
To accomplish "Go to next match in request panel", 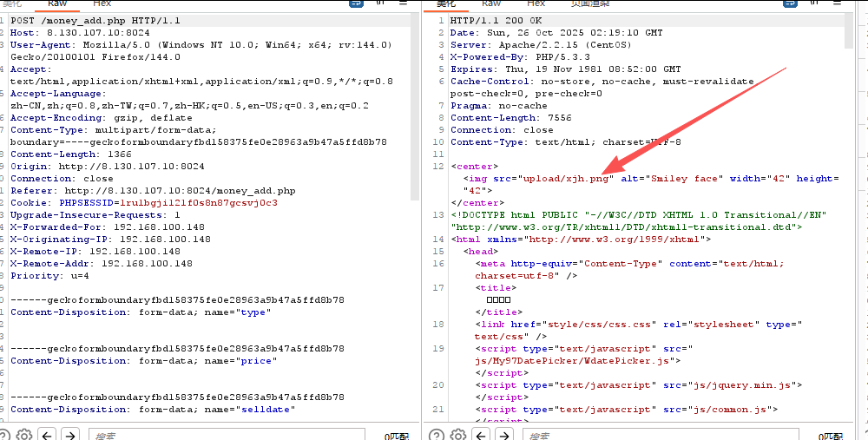I will [69, 435].
